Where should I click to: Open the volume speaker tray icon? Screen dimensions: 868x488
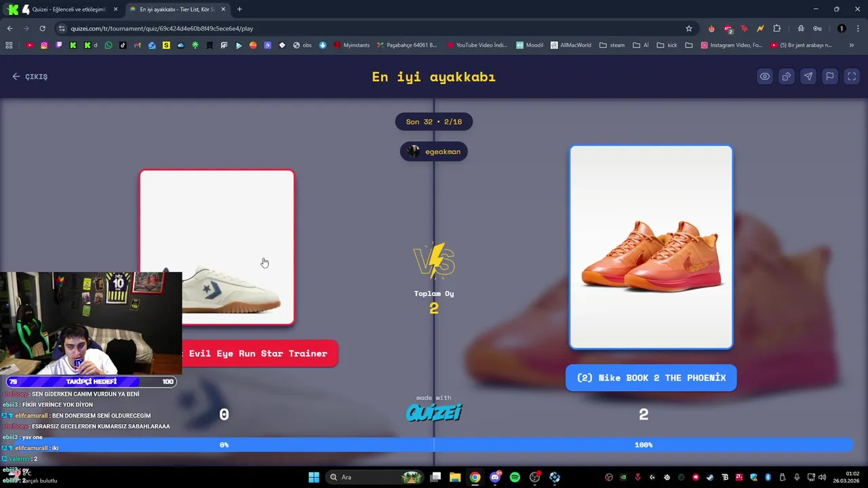823,477
